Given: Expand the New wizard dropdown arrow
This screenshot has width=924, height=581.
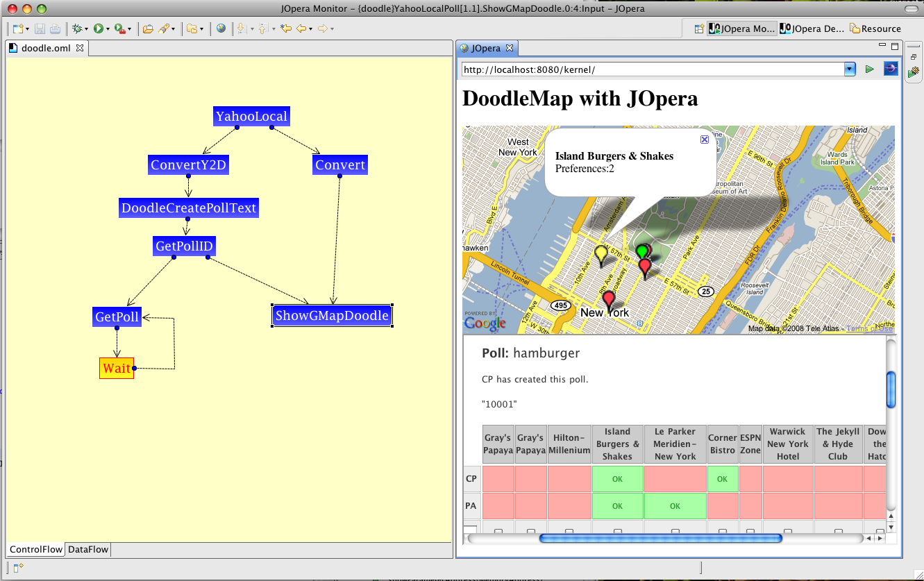Looking at the screenshot, I should (x=27, y=29).
